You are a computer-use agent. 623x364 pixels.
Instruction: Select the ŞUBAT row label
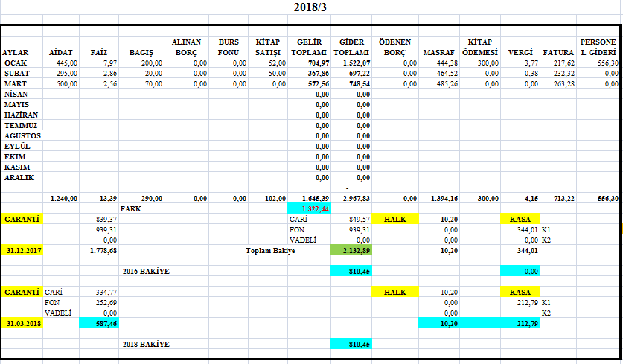click(x=16, y=73)
